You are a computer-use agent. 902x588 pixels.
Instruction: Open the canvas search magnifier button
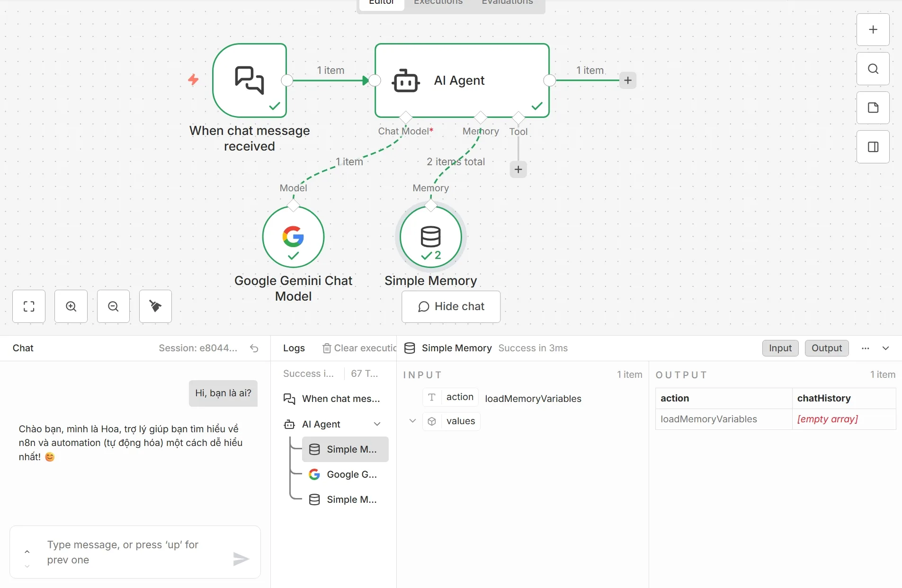[873, 69]
